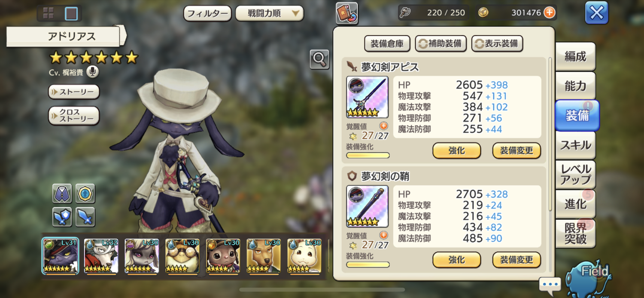Select the vest costume icon
Viewport: 644px width, 298px height.
coord(62,194)
